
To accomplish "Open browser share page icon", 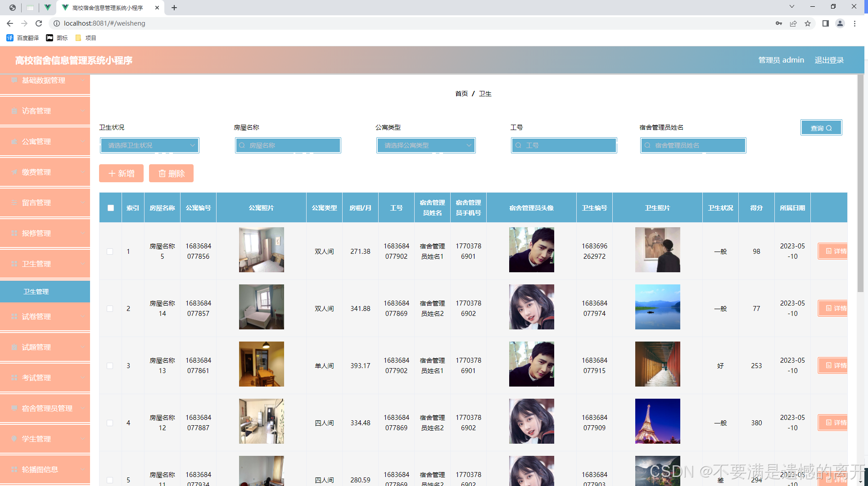I will [x=793, y=23].
